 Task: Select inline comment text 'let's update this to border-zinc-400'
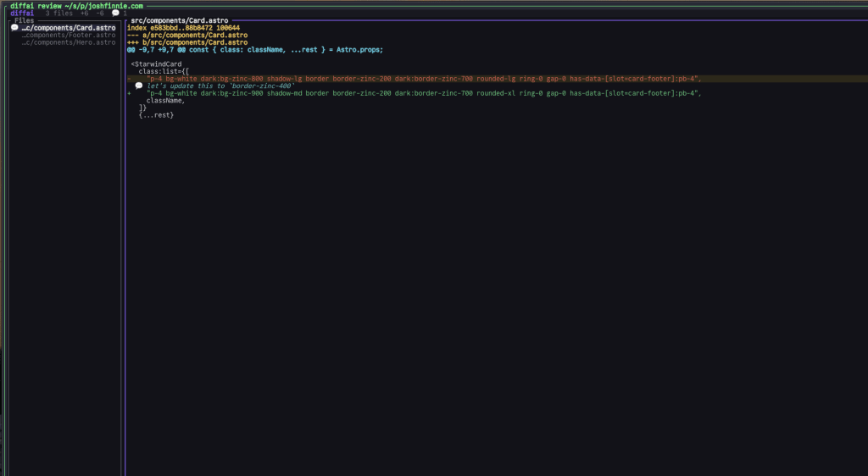[221, 86]
